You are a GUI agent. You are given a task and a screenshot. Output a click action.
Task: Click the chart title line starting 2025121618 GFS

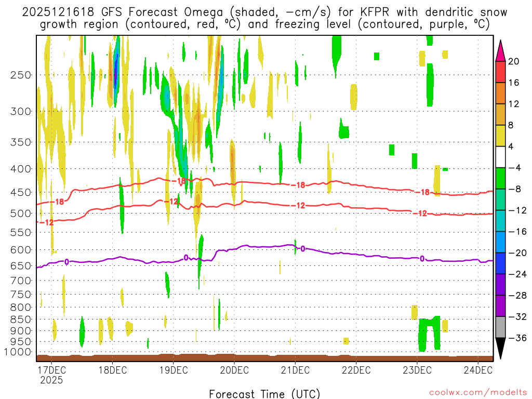(264, 12)
